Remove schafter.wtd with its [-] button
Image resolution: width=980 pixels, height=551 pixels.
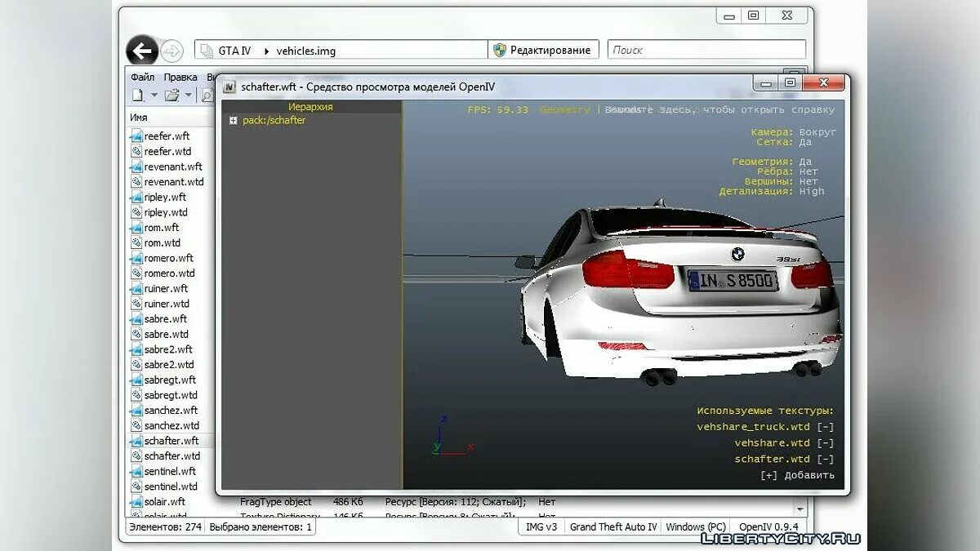(x=826, y=460)
